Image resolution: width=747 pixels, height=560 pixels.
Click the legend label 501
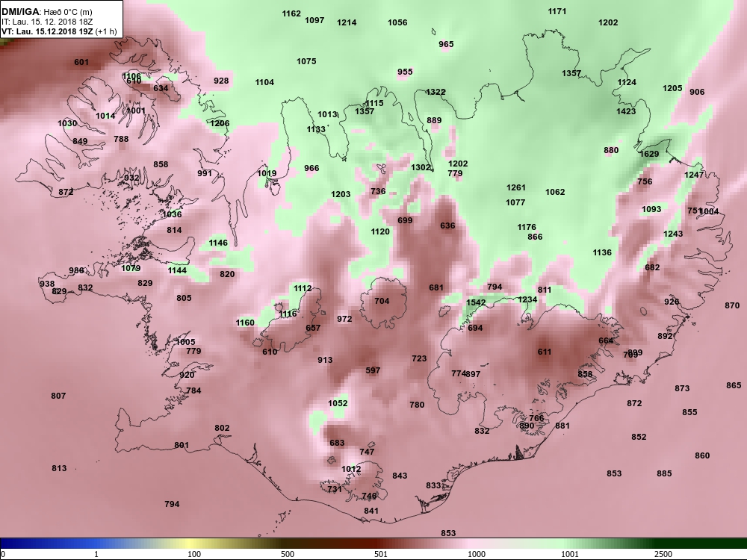(x=381, y=554)
